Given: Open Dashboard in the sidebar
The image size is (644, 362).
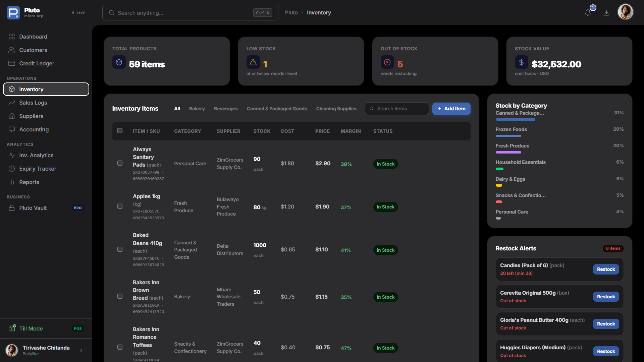Looking at the screenshot, I should pyautogui.click(x=46, y=37).
